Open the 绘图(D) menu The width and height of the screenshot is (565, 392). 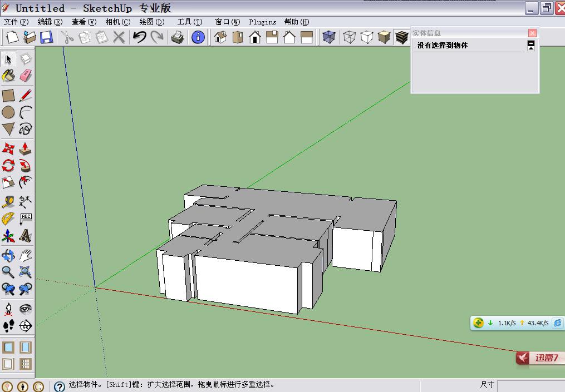pos(152,22)
